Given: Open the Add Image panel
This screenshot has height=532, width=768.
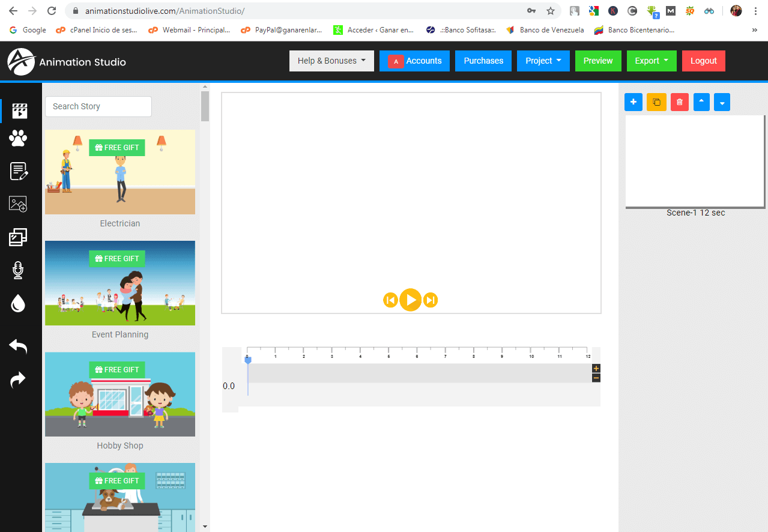Looking at the screenshot, I should click(18, 204).
